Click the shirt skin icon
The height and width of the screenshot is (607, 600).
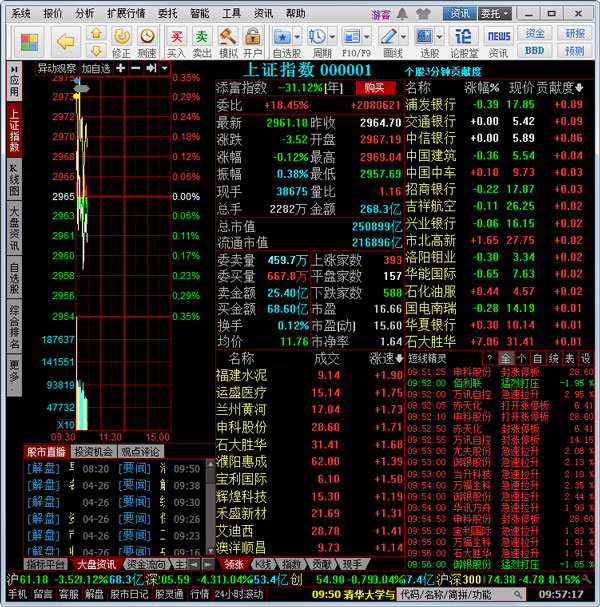[423, 14]
